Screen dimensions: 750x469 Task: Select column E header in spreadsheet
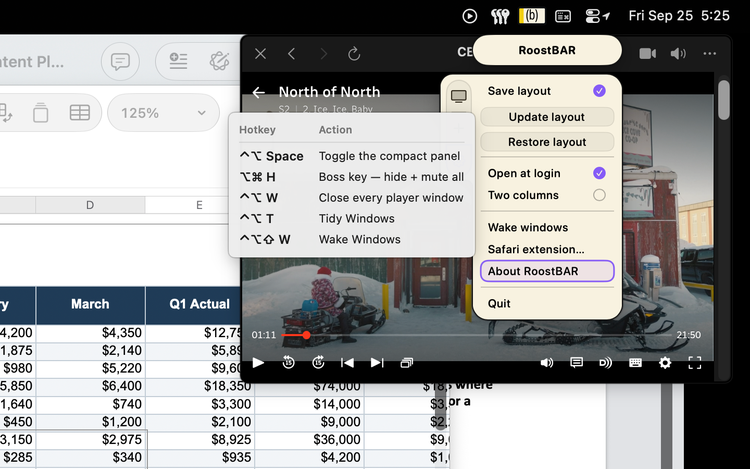(x=199, y=205)
